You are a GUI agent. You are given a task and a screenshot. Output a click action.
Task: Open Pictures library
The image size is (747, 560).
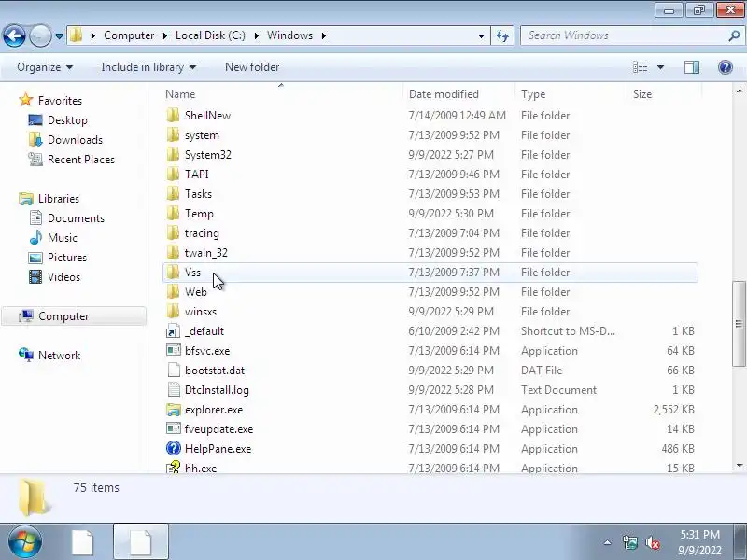pos(67,258)
